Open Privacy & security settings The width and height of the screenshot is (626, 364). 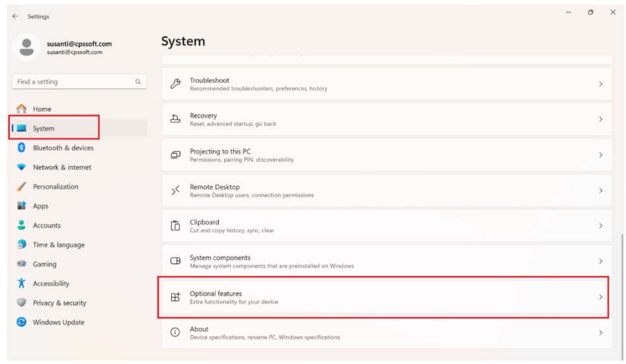80,303
